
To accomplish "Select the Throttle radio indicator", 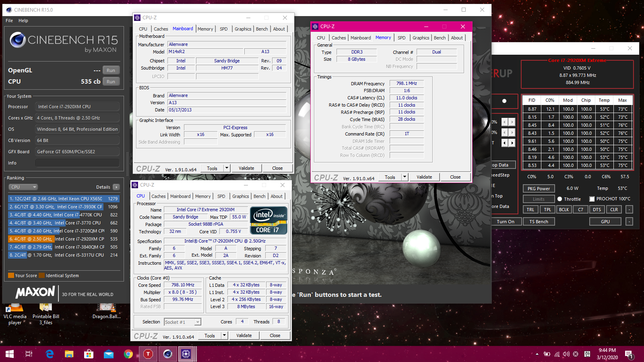I will pyautogui.click(x=559, y=199).
